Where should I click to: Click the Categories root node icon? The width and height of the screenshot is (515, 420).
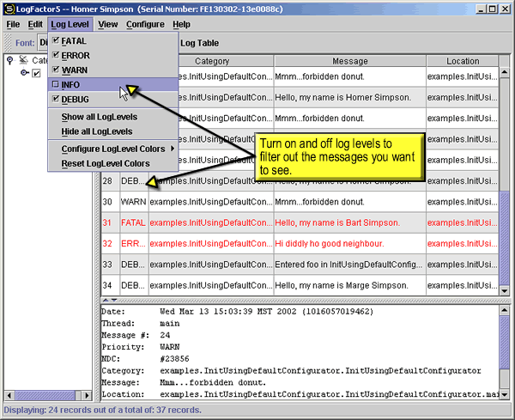[x=23, y=60]
